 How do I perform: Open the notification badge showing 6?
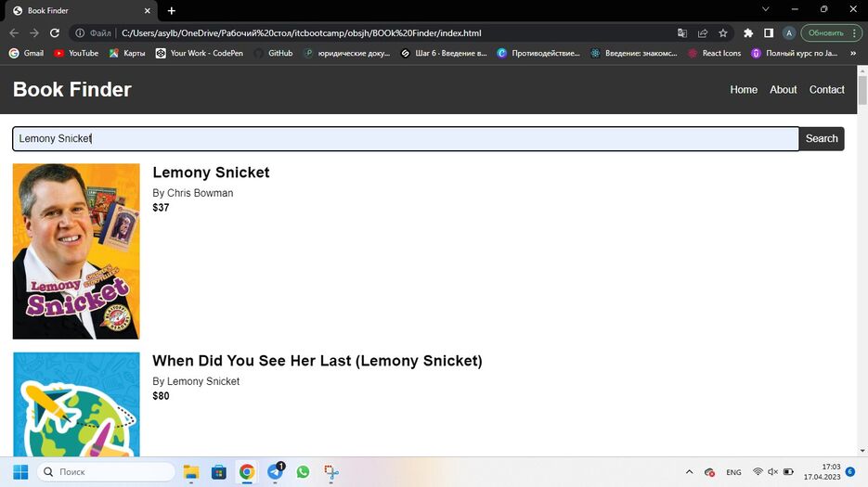[850, 471]
